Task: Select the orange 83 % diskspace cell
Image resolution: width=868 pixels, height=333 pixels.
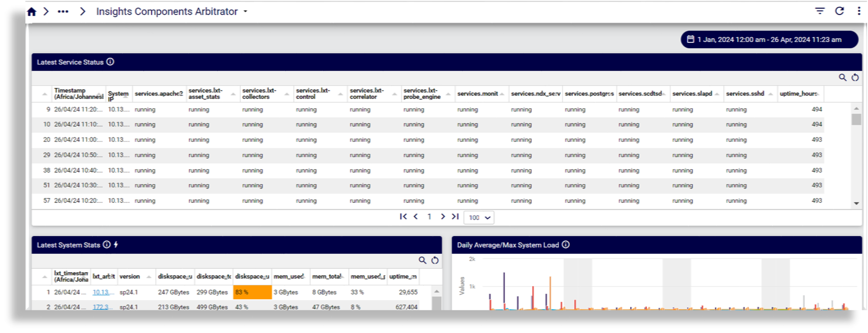Action: [252, 292]
